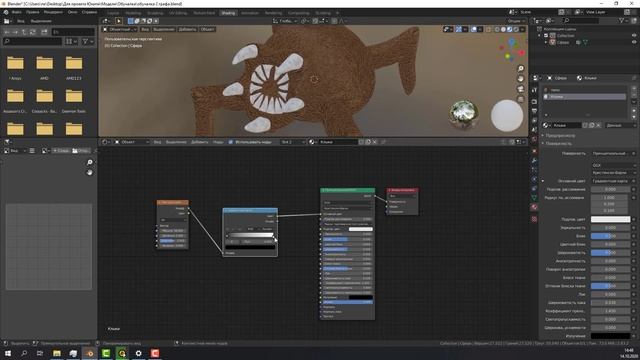Adjust the Шероховатость slider in properties
Viewport: 640px width, 360px height.
pyautogui.click(x=611, y=253)
